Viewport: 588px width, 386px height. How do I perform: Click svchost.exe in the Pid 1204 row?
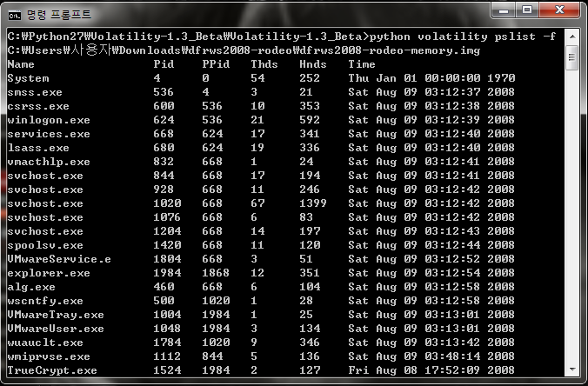coord(45,231)
